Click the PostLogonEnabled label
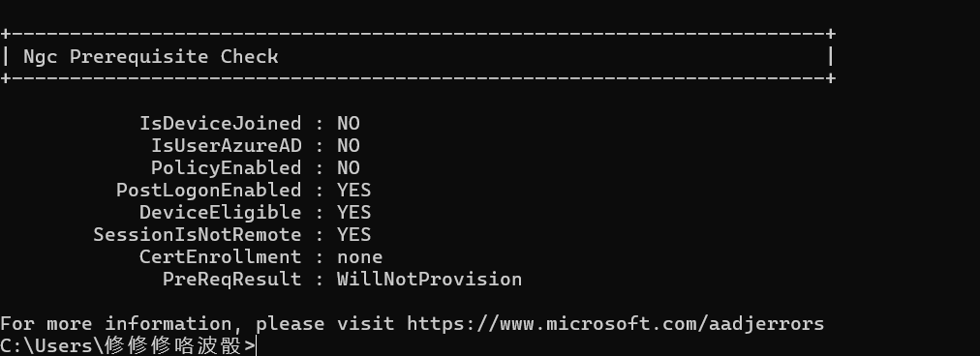This screenshot has width=980, height=356. coord(209,190)
